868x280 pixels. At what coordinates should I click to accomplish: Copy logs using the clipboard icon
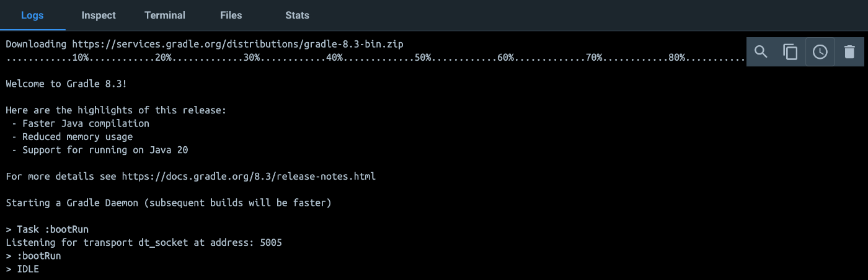click(790, 52)
